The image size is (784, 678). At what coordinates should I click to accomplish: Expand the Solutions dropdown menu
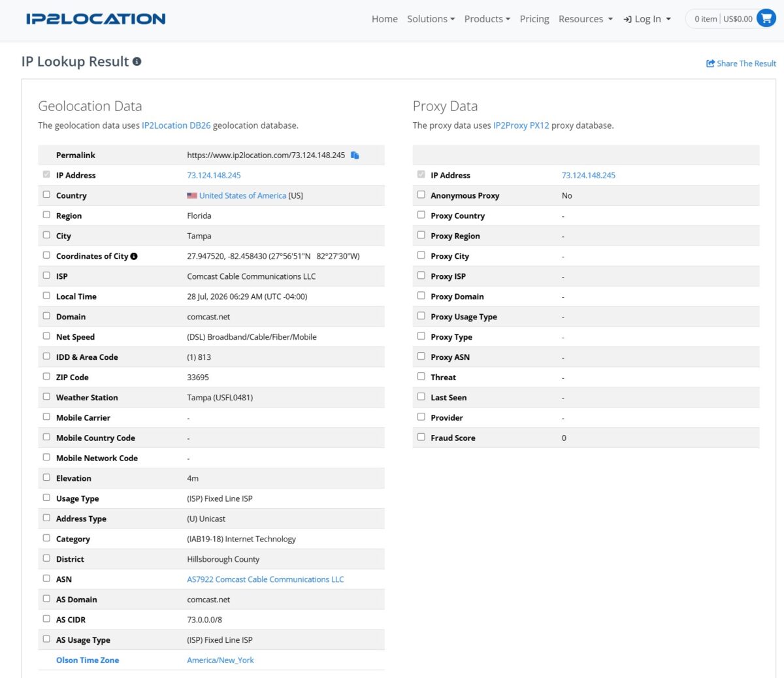[431, 19]
